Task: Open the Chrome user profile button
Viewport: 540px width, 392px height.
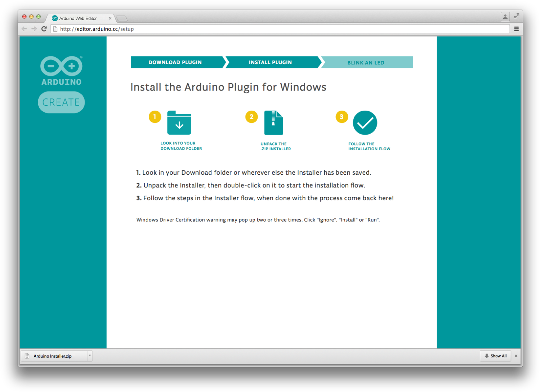Action: (505, 17)
